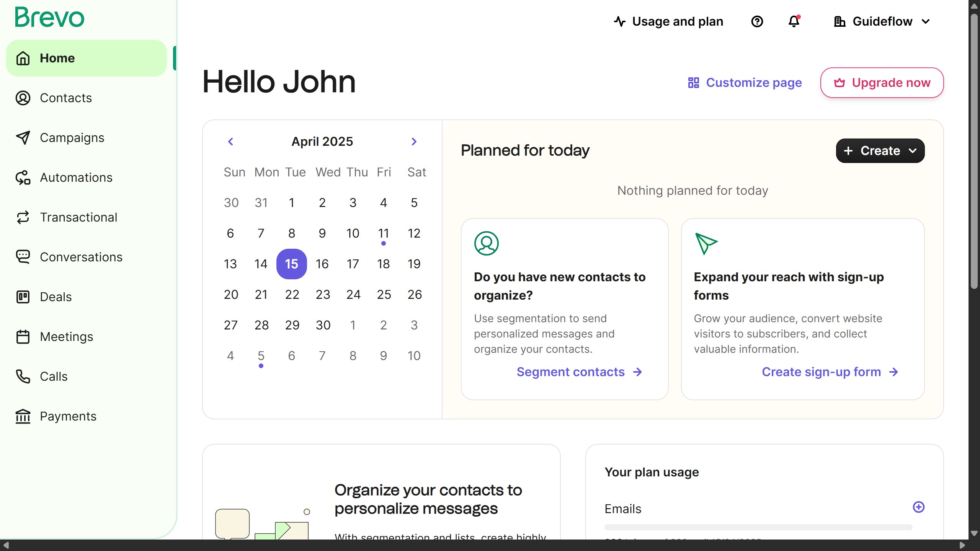Expand the Create dropdown button
This screenshot has width=980, height=551.
(880, 151)
